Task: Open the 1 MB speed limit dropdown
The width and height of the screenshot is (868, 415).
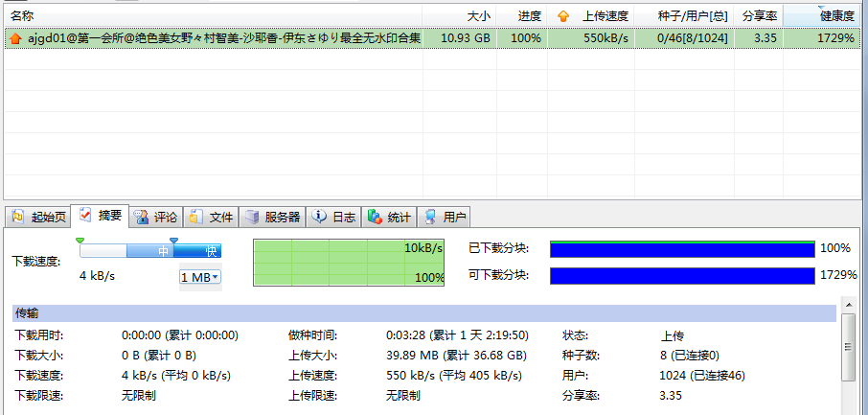Action: click(200, 277)
